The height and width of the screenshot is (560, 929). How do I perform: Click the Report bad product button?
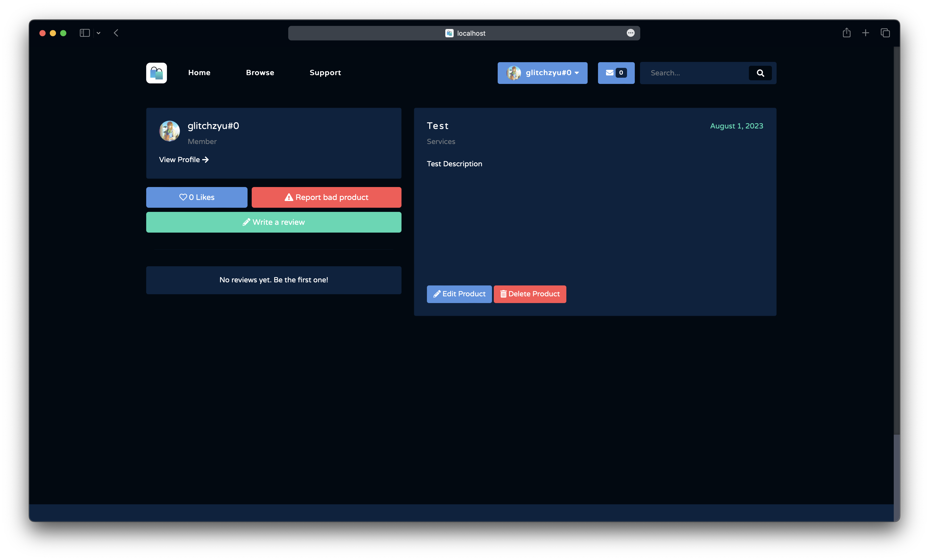point(327,197)
